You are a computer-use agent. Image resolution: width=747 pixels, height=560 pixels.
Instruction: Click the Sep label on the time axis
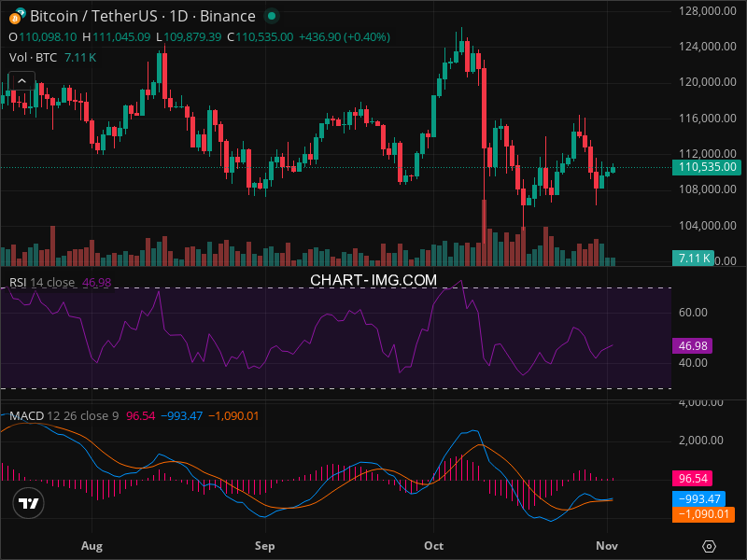click(x=265, y=544)
